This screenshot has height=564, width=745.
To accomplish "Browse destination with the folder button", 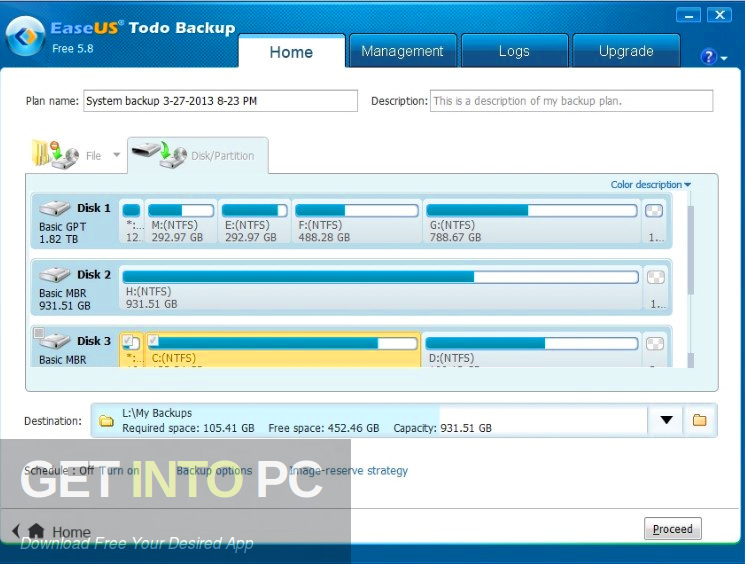I will [699, 421].
